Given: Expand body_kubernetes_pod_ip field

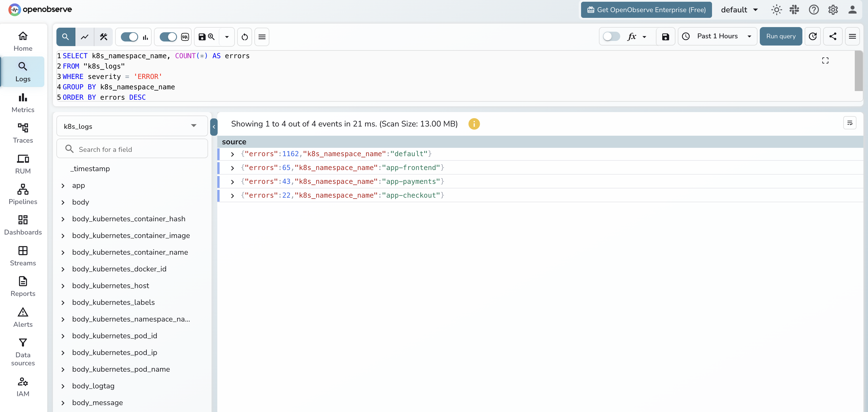Looking at the screenshot, I should pos(63,353).
